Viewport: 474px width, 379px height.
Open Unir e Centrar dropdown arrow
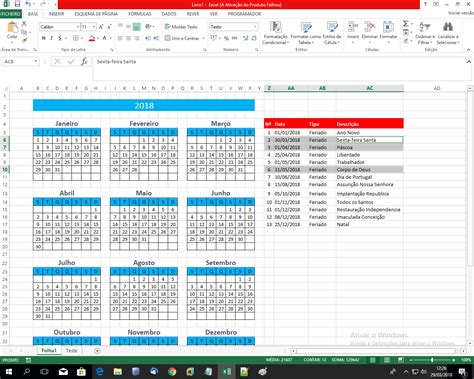click(x=203, y=38)
